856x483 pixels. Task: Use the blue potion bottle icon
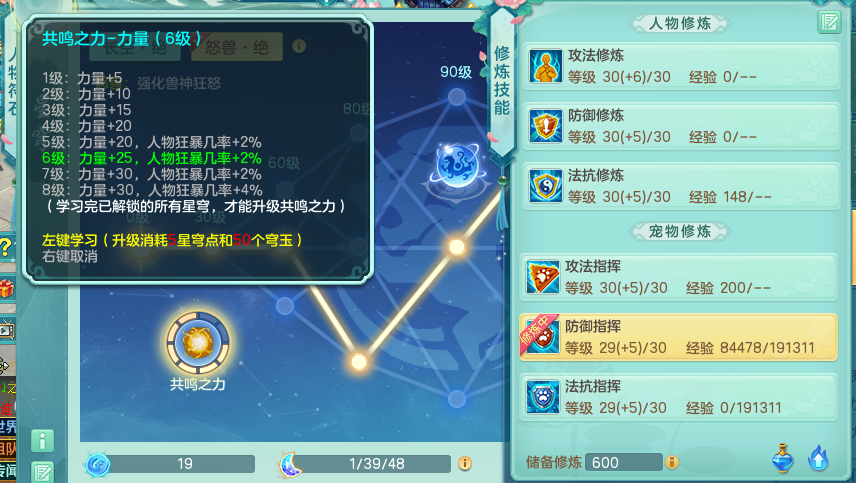[x=782, y=458]
